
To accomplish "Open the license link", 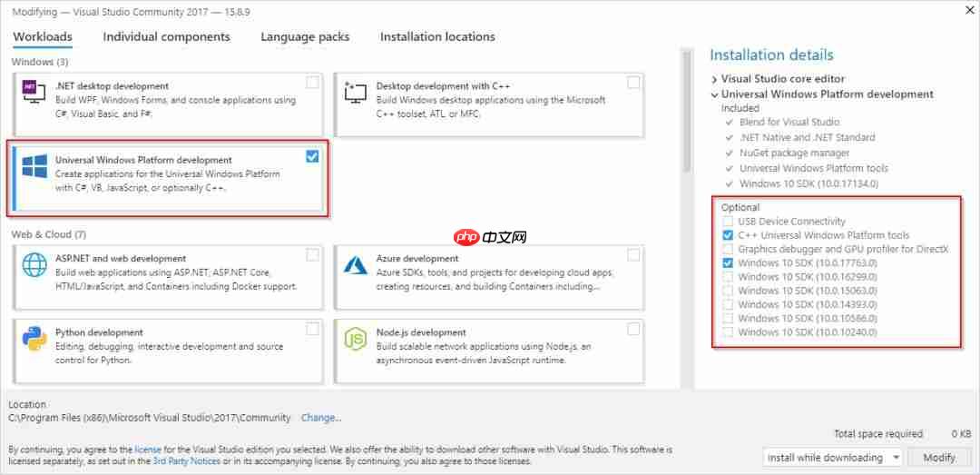I will (148, 450).
